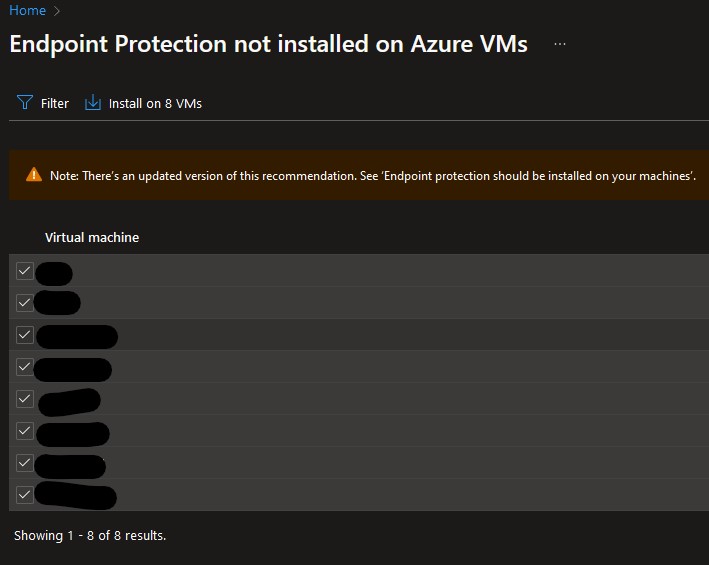The height and width of the screenshot is (565, 709).
Task: Click the 'Virtual machine' column header
Action: point(92,238)
